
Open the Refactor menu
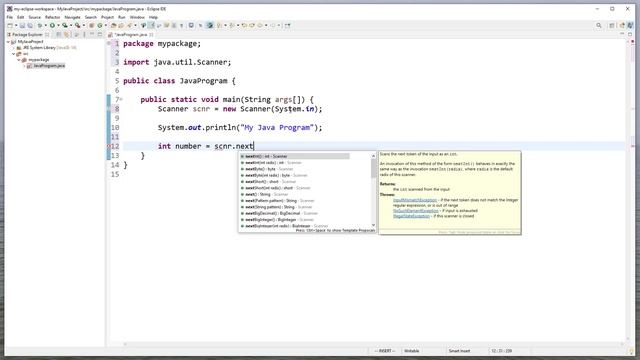point(52,17)
